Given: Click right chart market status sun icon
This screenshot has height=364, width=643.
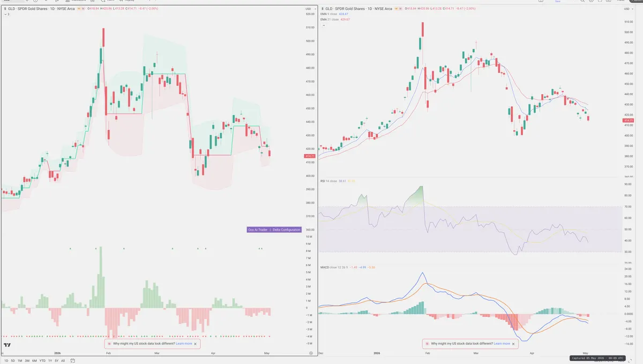Looking at the screenshot, I should point(397,9).
